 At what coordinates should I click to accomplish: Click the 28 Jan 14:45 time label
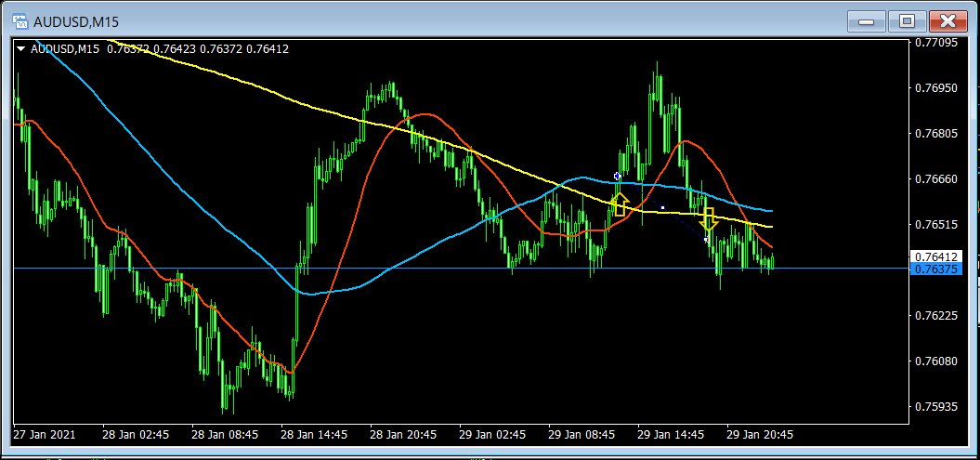(314, 434)
